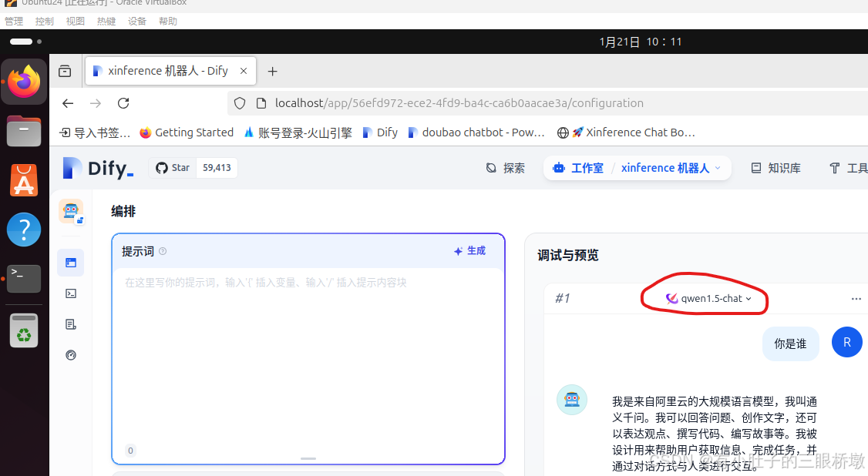868x476 pixels.
Task: Click the user avatar R
Action: click(847, 342)
